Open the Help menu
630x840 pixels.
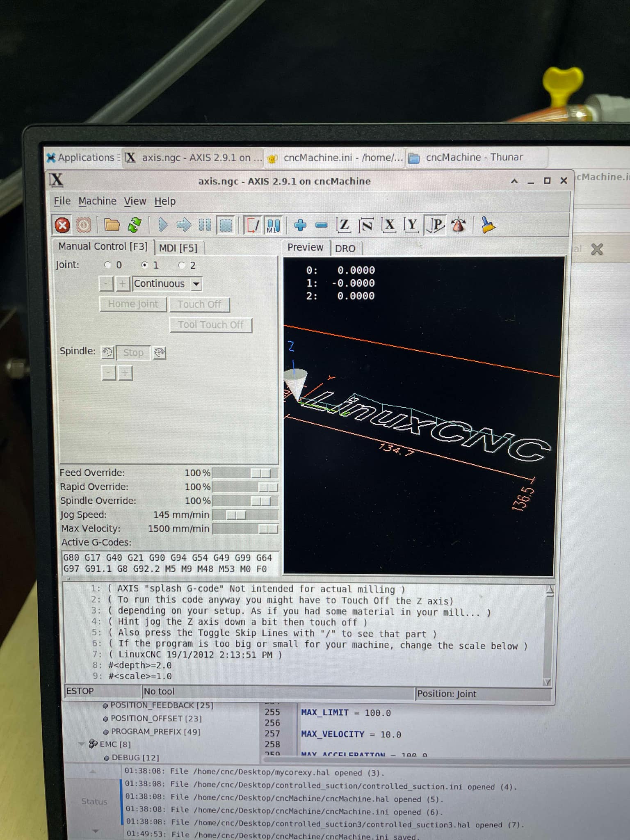165,201
